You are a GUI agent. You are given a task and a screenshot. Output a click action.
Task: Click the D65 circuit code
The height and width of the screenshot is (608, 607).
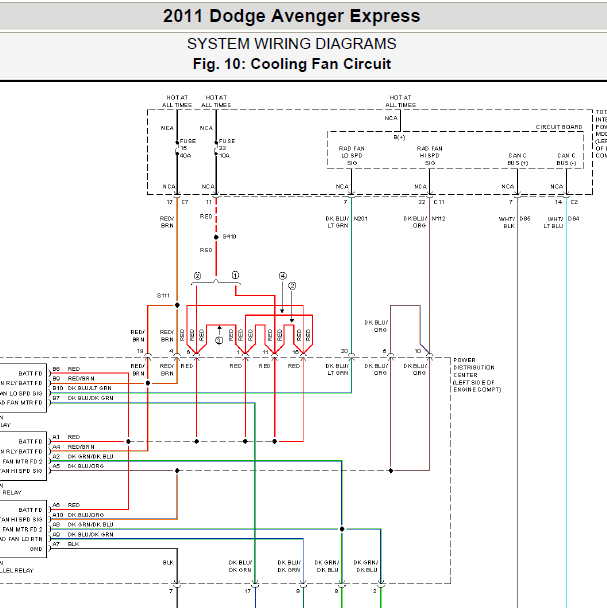coord(525,219)
